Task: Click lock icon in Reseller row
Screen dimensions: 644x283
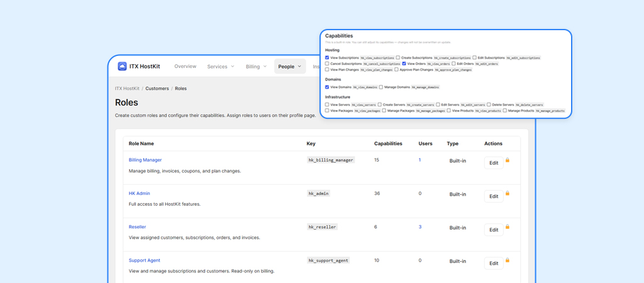Action: point(508,226)
